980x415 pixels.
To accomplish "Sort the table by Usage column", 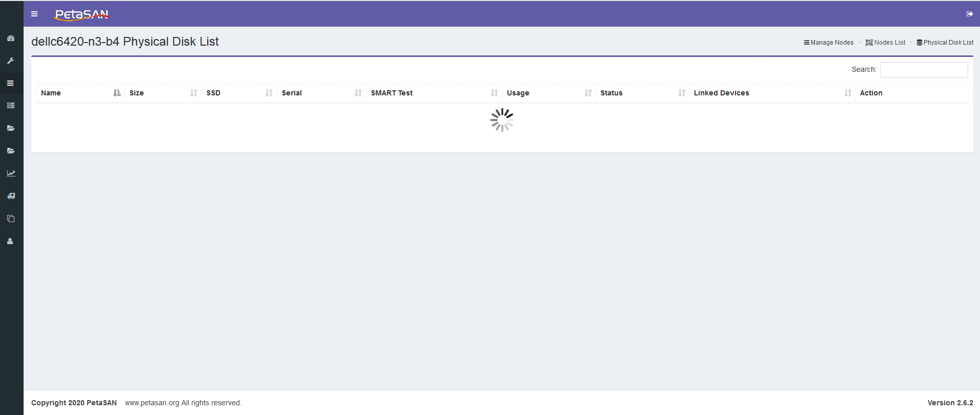I will point(549,93).
